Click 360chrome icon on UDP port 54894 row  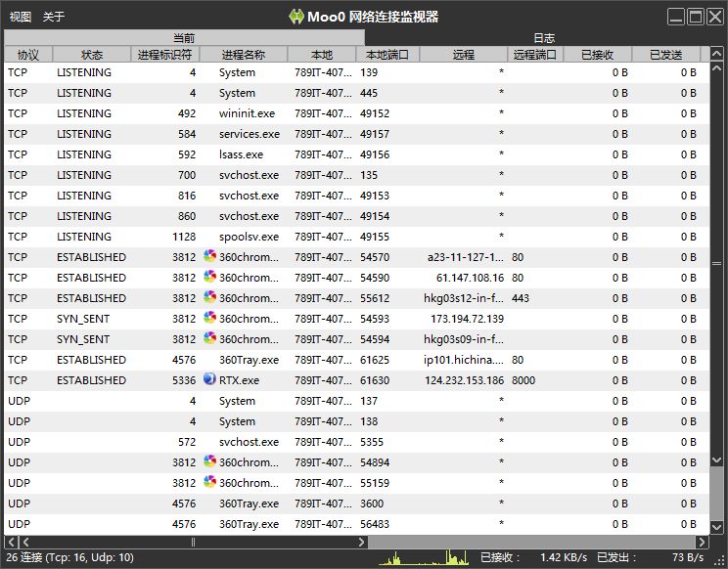tap(209, 460)
